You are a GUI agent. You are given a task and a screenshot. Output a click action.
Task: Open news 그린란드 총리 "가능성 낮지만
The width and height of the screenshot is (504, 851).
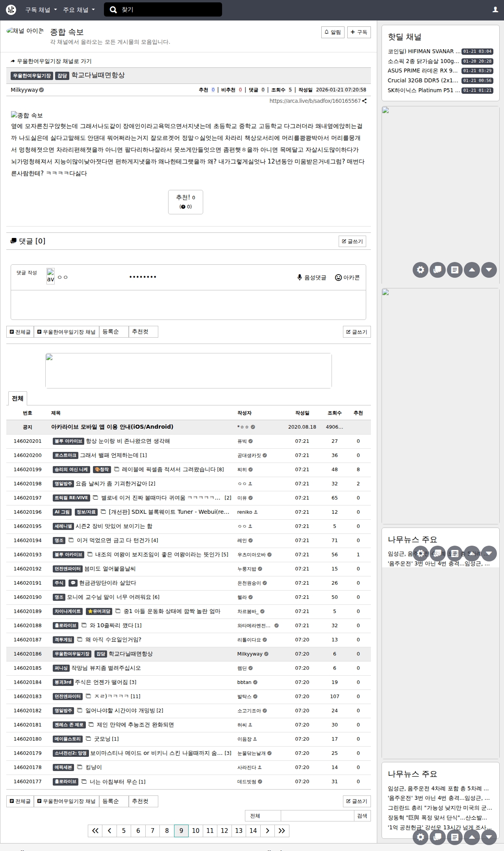click(x=440, y=808)
